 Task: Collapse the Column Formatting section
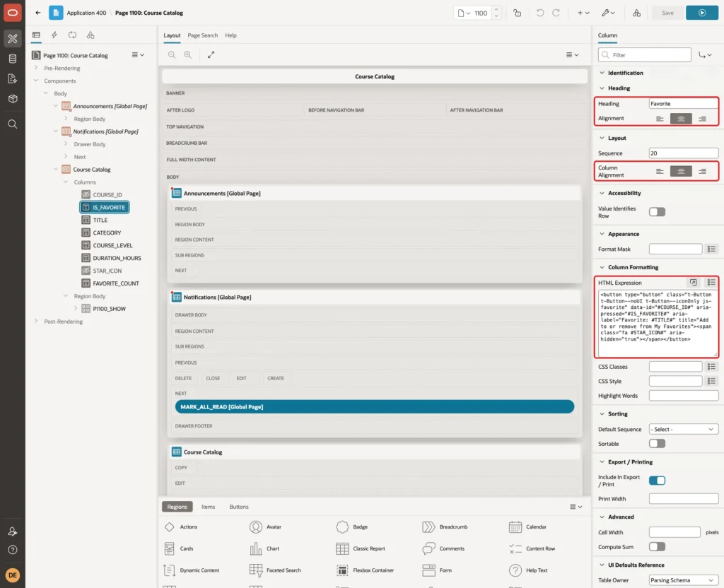point(602,267)
